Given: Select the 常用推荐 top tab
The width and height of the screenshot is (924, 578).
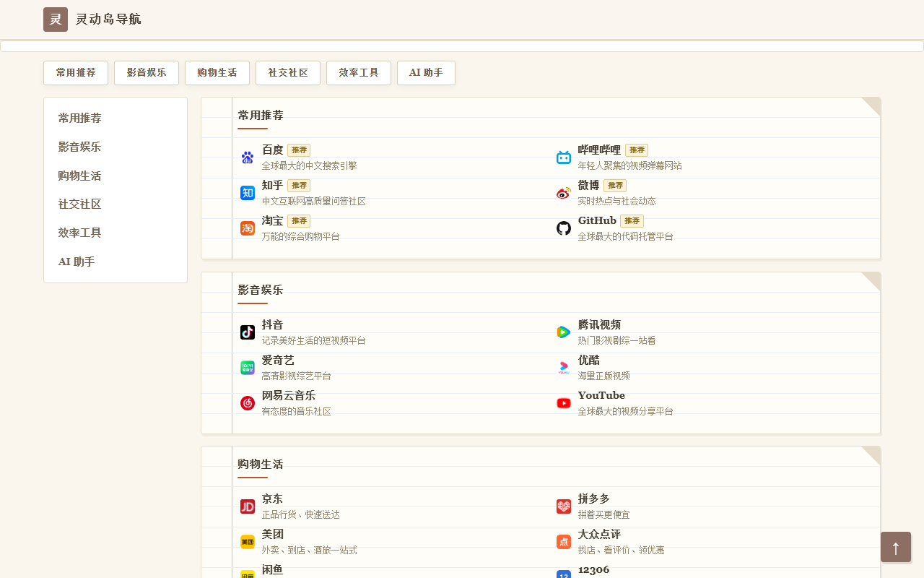Looking at the screenshot, I should tap(76, 73).
